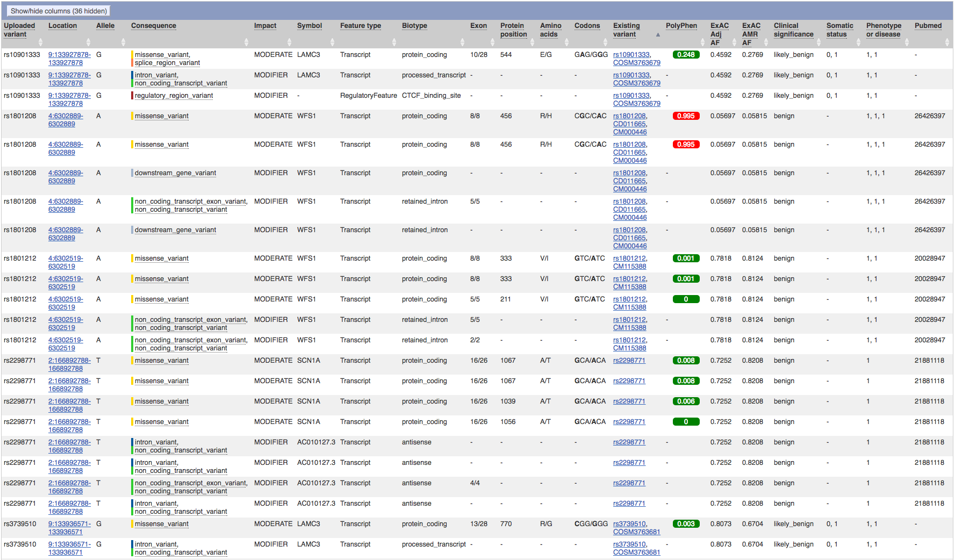Click the R/G amino acids cell
Image resolution: width=955 pixels, height=560 pixels.
click(546, 524)
